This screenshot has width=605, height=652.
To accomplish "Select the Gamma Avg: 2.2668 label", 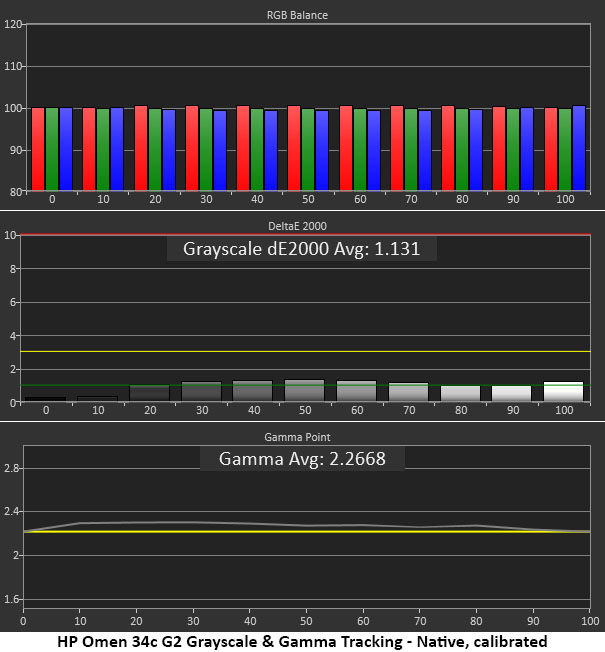I will tap(302, 459).
